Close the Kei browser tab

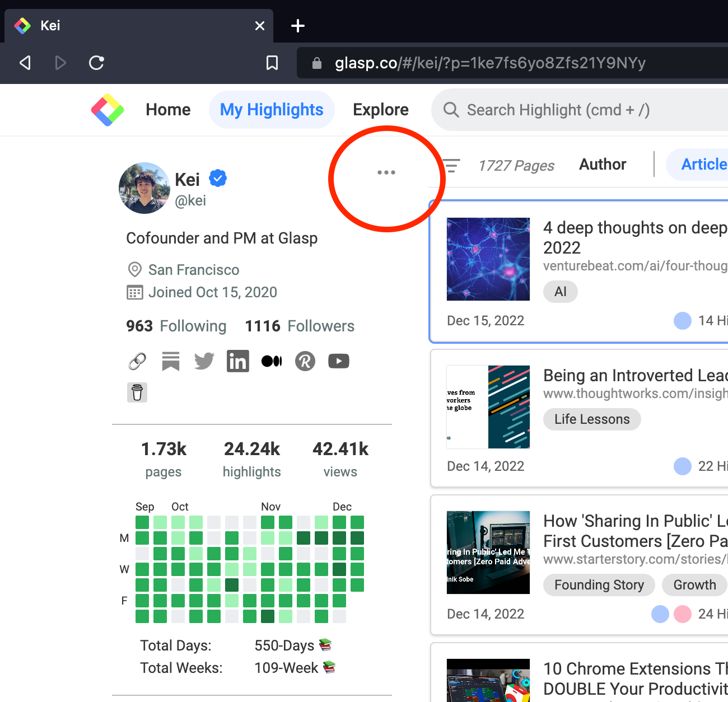tap(260, 26)
